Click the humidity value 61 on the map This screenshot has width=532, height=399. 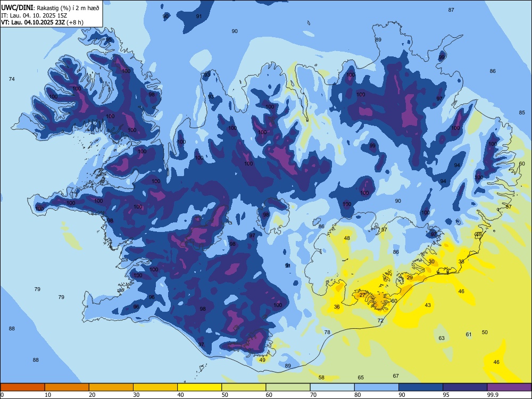(469, 335)
